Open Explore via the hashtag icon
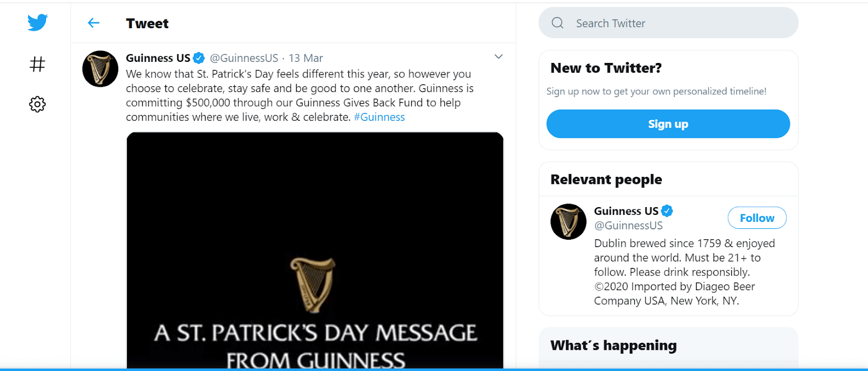The width and height of the screenshot is (868, 371). pyautogui.click(x=36, y=64)
